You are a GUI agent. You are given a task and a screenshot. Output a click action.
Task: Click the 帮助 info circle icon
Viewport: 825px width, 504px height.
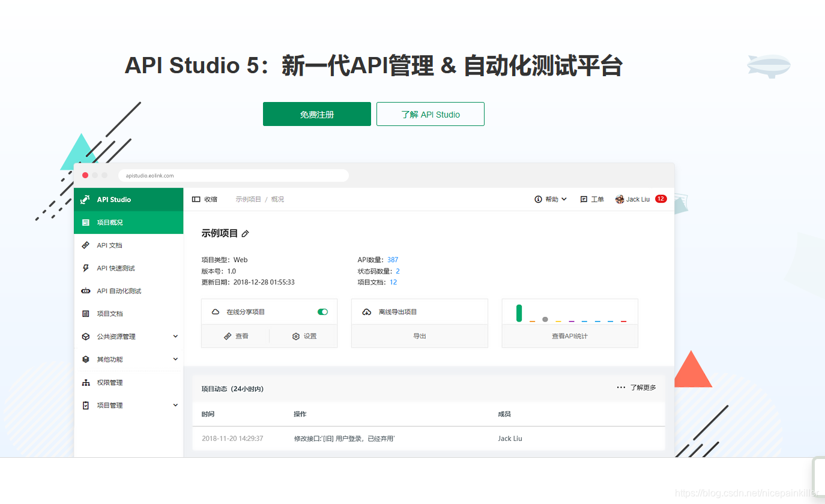538,199
